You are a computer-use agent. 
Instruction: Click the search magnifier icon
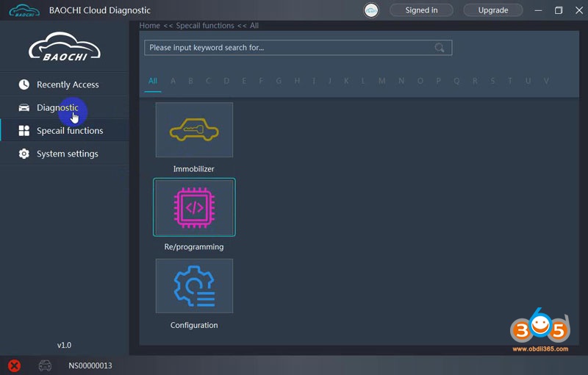[x=439, y=48]
